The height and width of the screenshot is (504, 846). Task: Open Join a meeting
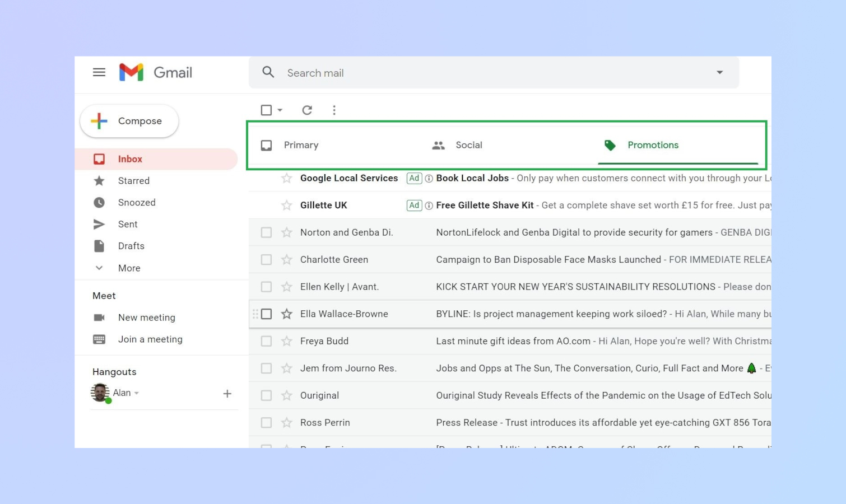click(150, 339)
